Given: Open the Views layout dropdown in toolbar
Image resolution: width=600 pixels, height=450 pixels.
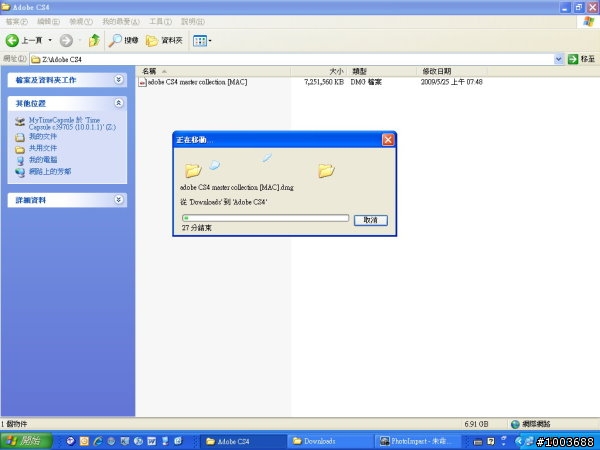Looking at the screenshot, I should point(202,41).
